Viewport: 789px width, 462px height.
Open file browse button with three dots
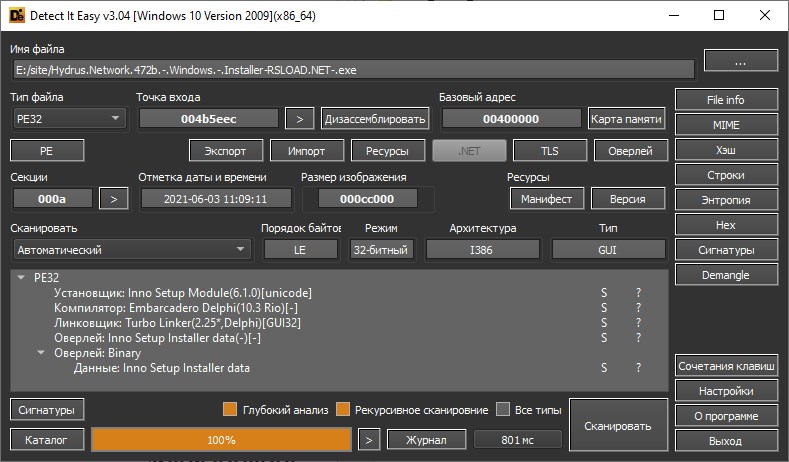tap(741, 61)
